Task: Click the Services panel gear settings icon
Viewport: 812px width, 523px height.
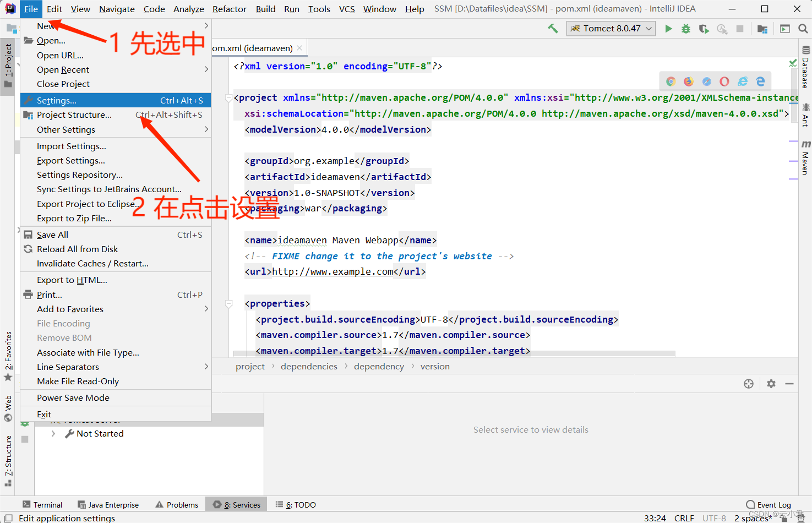Action: point(771,384)
